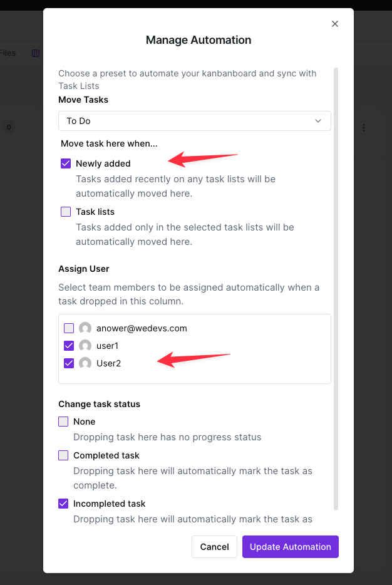
Task: Uncheck the Newly added option
Action: tap(66, 163)
